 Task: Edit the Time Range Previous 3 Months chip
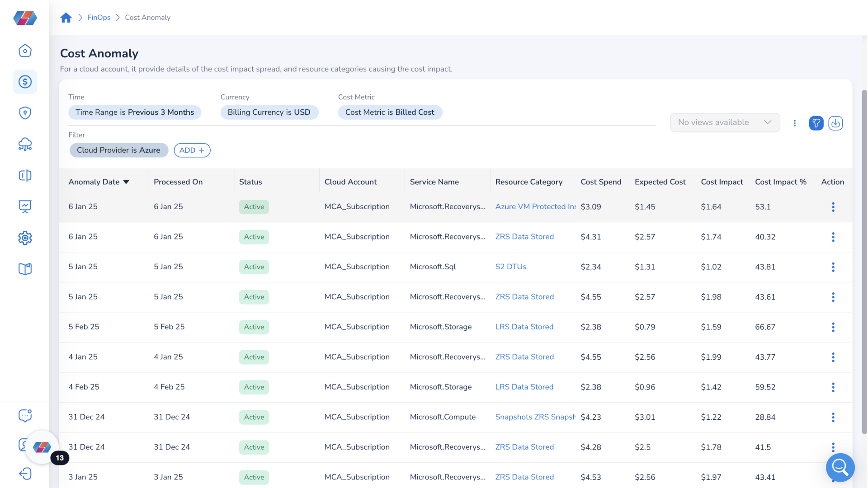(x=135, y=112)
